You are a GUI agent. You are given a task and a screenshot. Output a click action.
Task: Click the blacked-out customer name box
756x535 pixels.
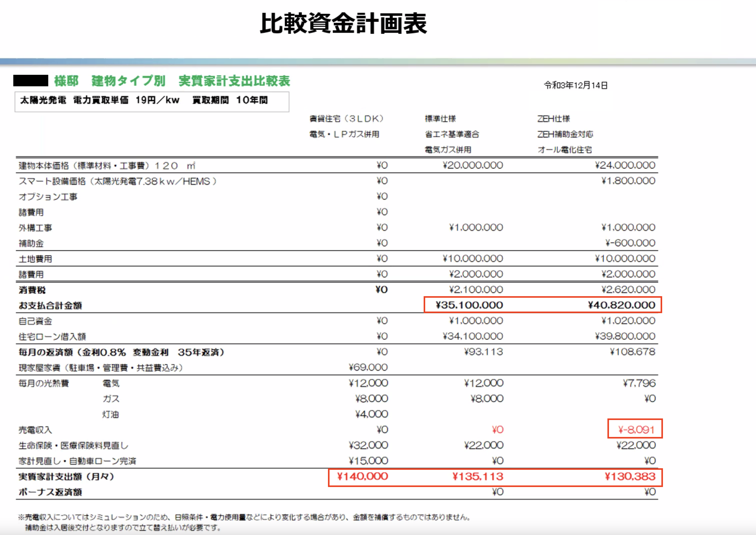point(31,81)
